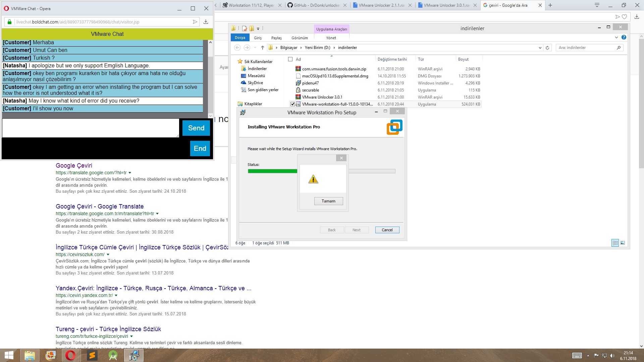Sort files by Değiştirme tarihi column

tap(392, 59)
